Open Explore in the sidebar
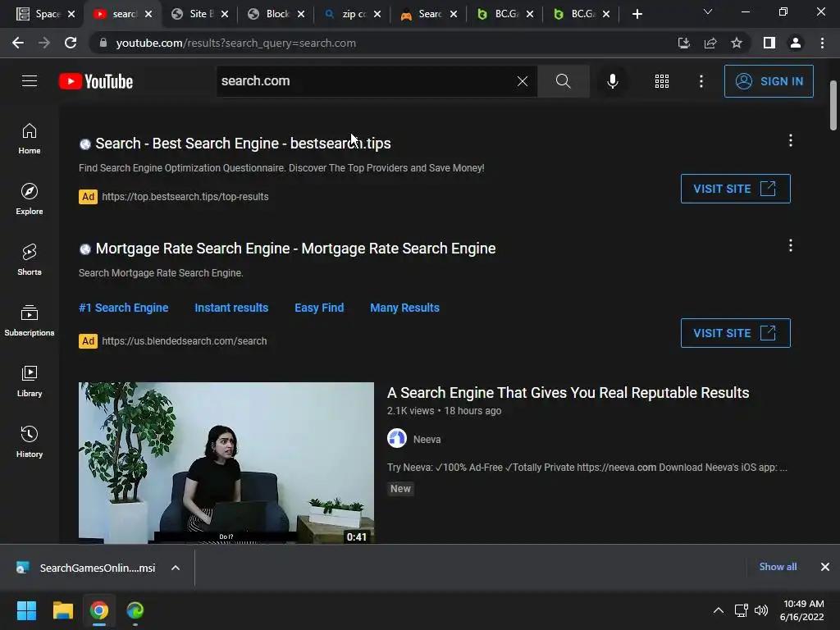Image resolution: width=840 pixels, height=630 pixels. point(30,199)
